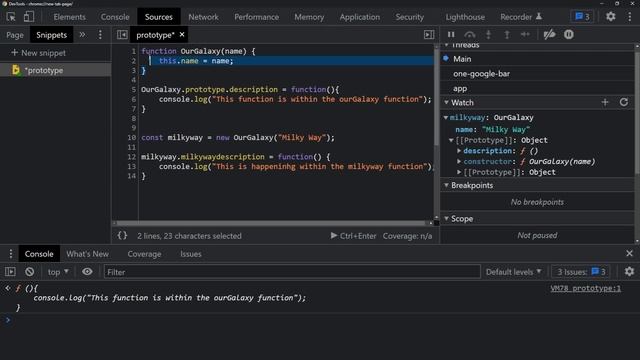640x360 pixels.
Task: Add a watch expression with plus icon
Action: click(x=605, y=102)
